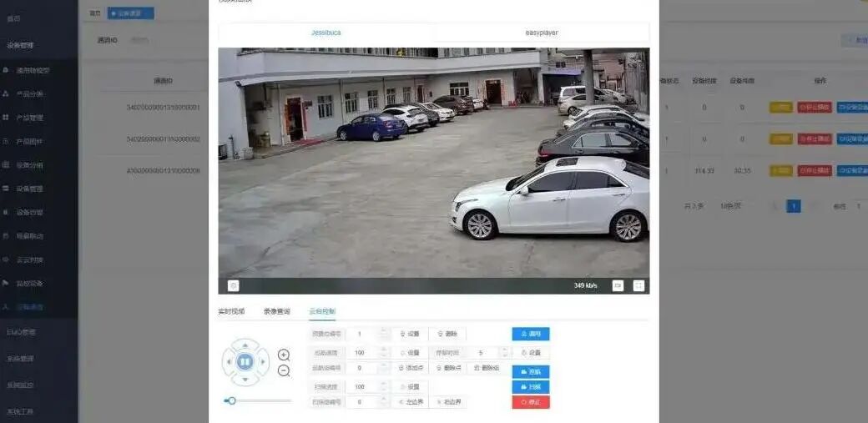Image resolution: width=868 pixels, height=423 pixels.
Task: Click channel ID 34020000001310000001 in background table
Action: tap(164, 108)
